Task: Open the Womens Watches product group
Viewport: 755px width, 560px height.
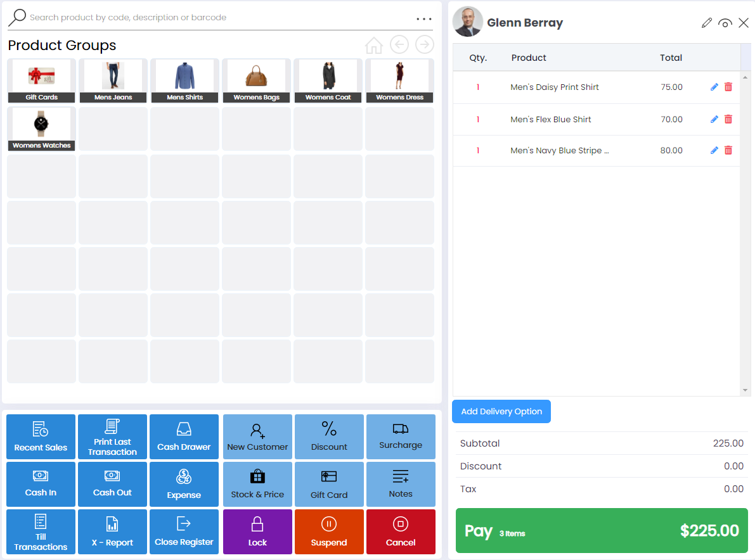Action: (42, 129)
